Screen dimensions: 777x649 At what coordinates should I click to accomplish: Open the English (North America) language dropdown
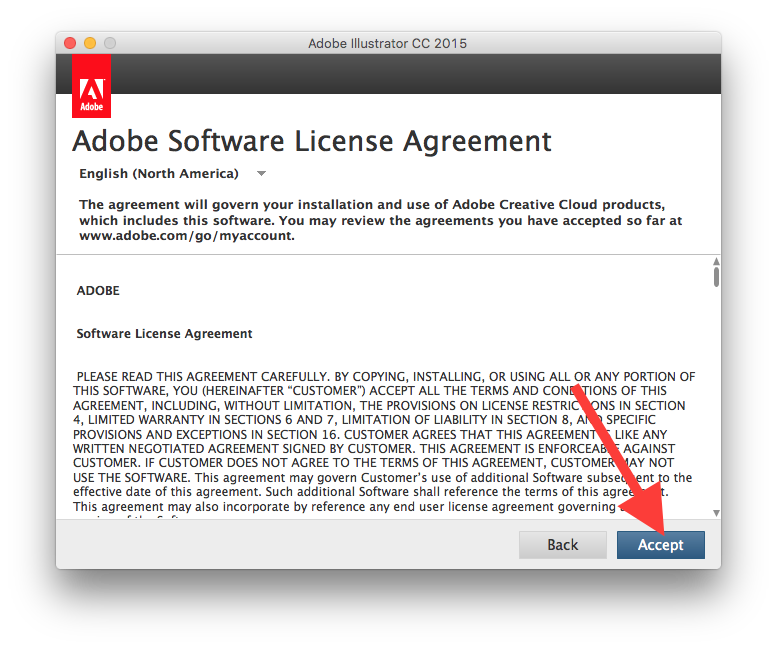[173, 173]
